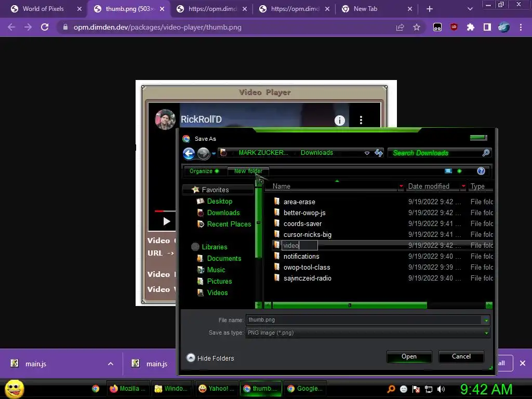Click the Tampermonkey extension icon
The height and width of the screenshot is (399, 532).
[x=437, y=28]
